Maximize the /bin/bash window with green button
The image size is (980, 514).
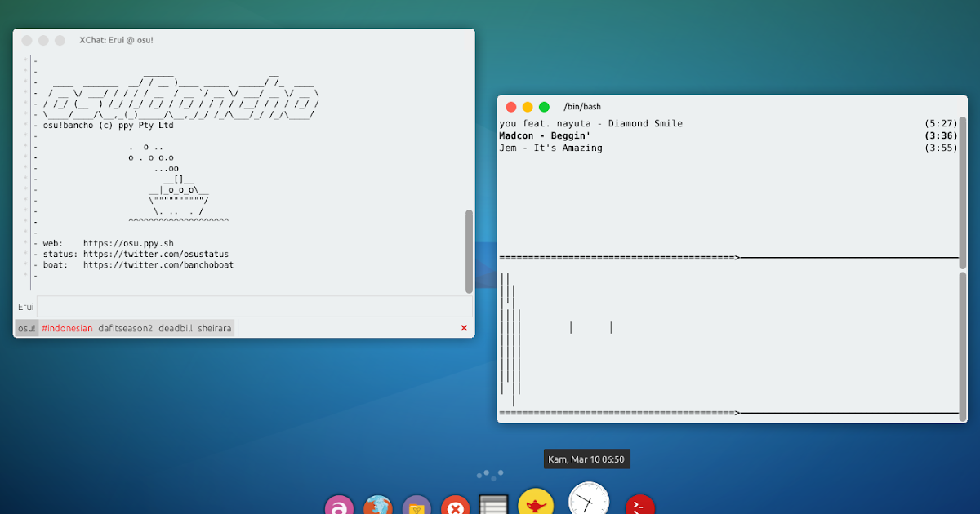click(544, 107)
